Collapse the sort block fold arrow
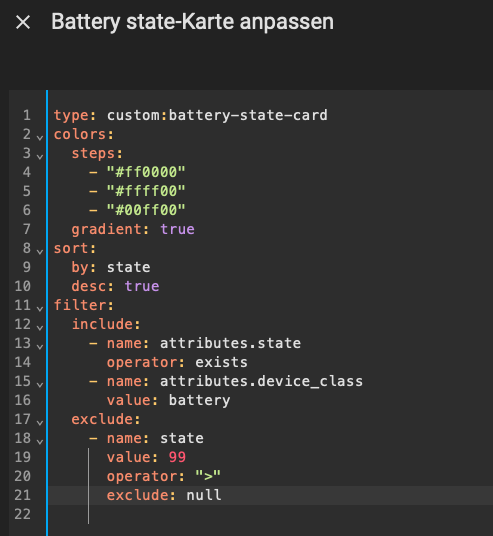 pyautogui.click(x=40, y=252)
